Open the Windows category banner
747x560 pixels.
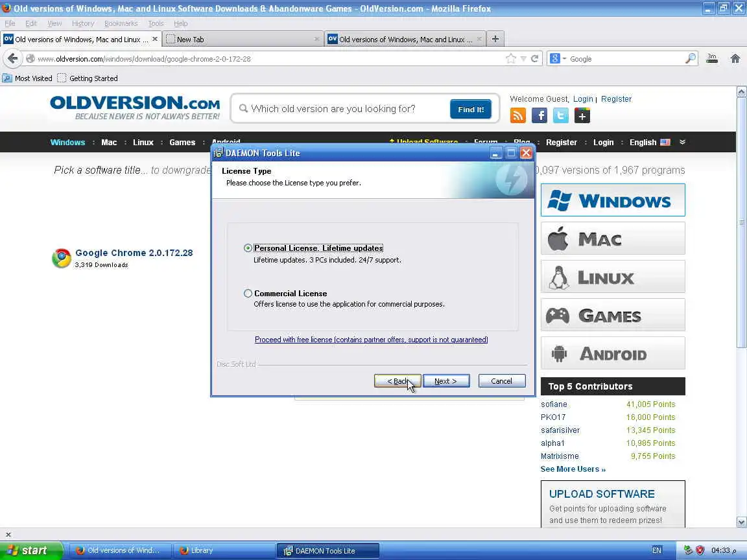613,200
